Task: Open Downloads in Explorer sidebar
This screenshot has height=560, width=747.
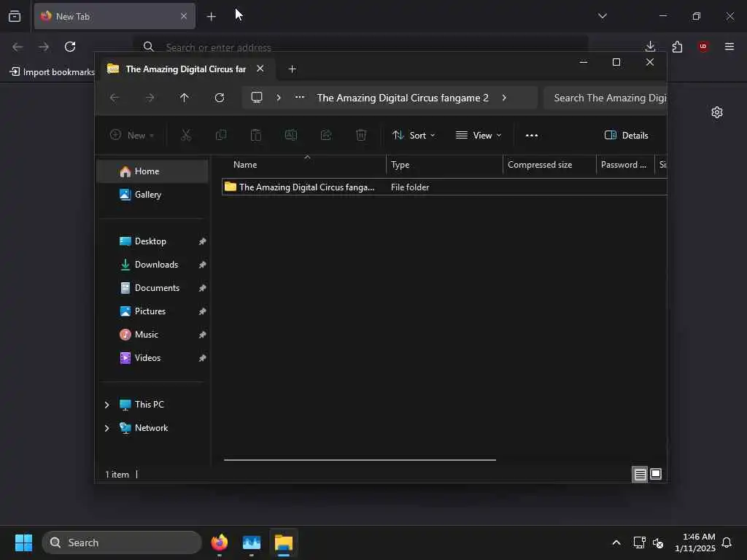Action: [152, 264]
